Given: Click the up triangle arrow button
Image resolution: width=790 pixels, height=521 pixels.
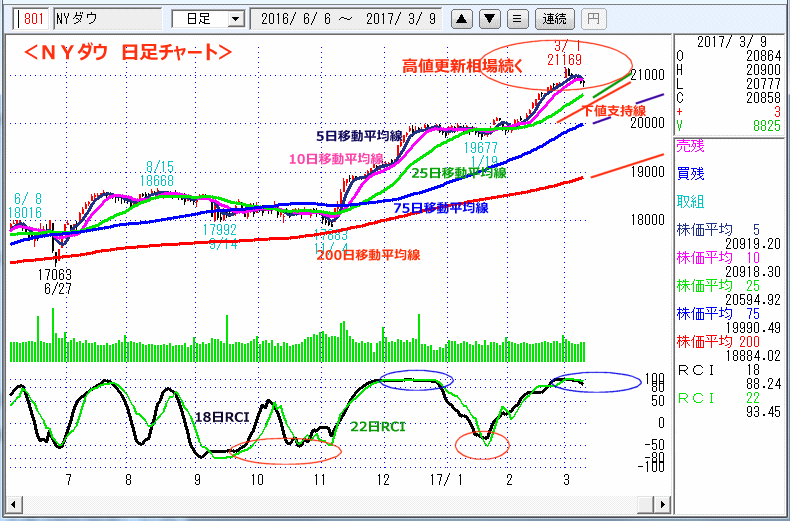Looking at the screenshot, I should coord(460,18).
